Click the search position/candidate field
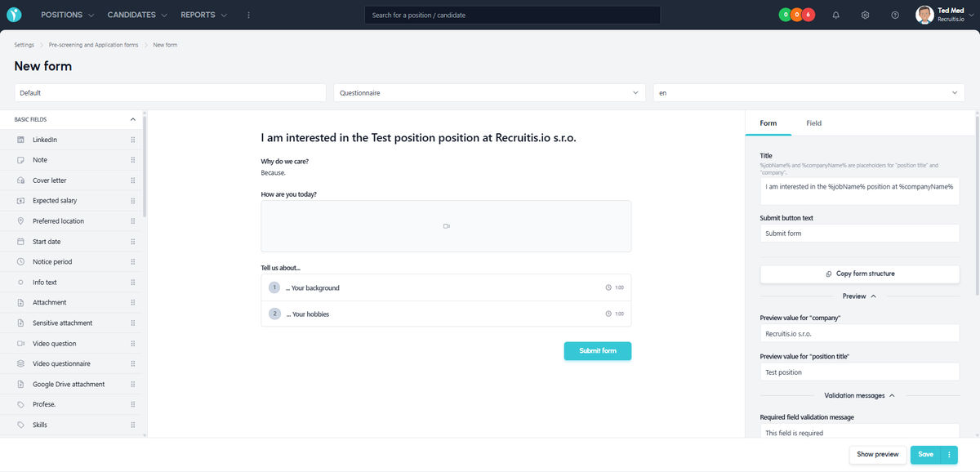This screenshot has width=980, height=472. pyautogui.click(x=513, y=15)
